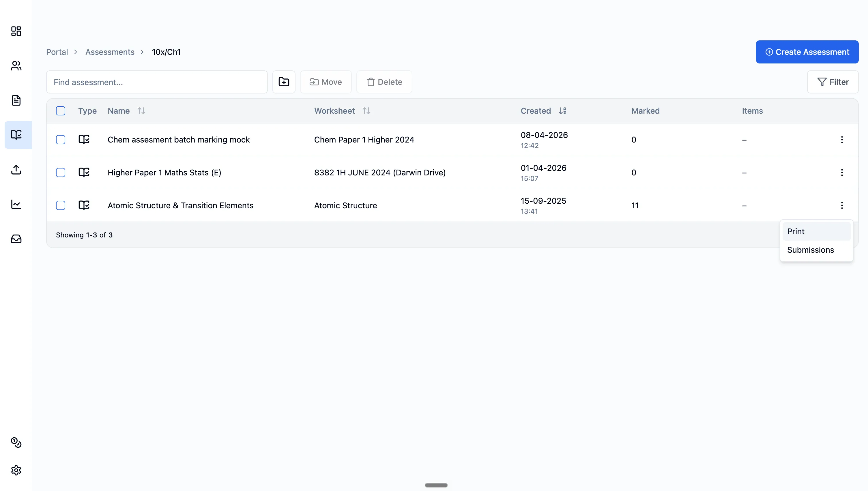Open the settings gear icon

pos(16,470)
